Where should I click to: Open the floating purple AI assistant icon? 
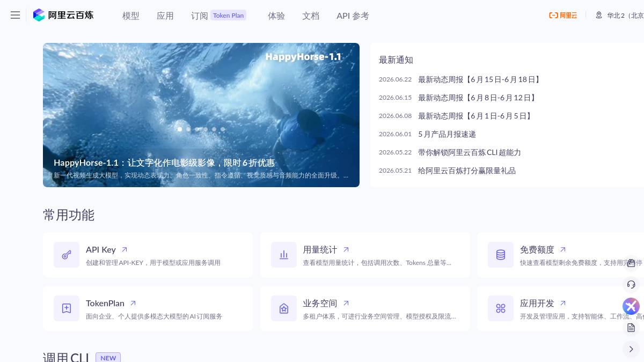(x=631, y=306)
